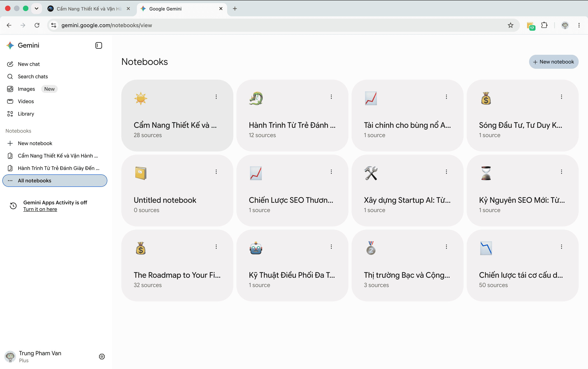Viewport: 588px width, 369px height.
Task: Click the hammer and wrench icon on Startup AI card
Action: 371,173
